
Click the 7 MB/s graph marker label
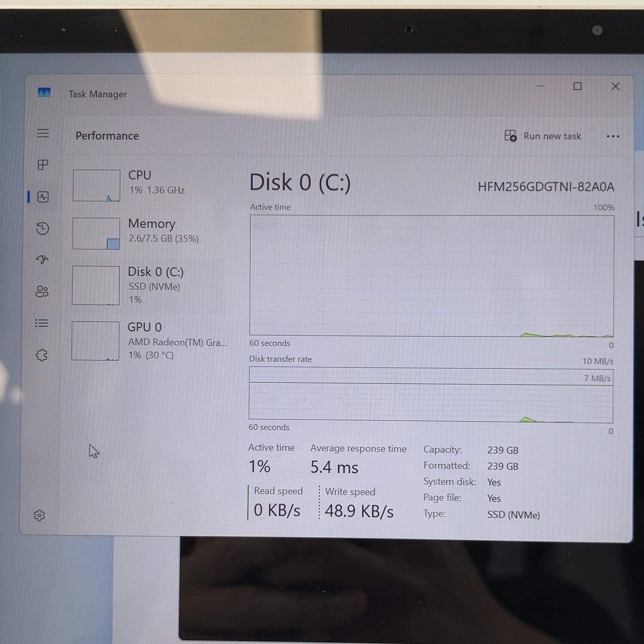(597, 378)
